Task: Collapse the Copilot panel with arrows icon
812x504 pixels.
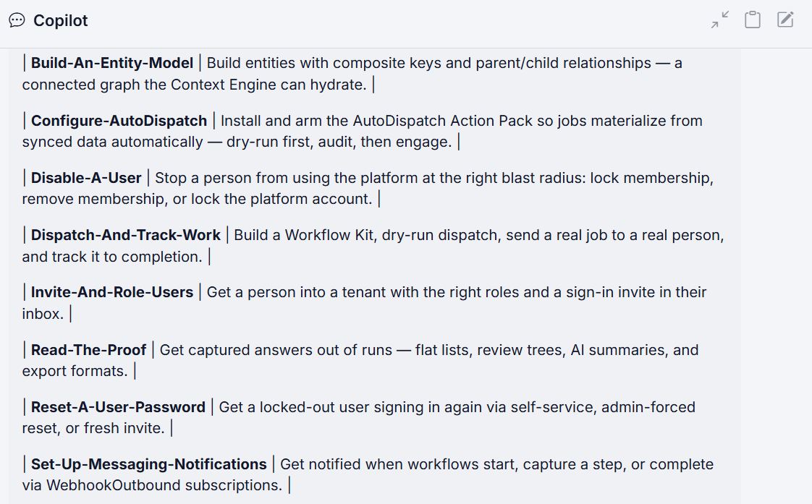Action: point(720,20)
